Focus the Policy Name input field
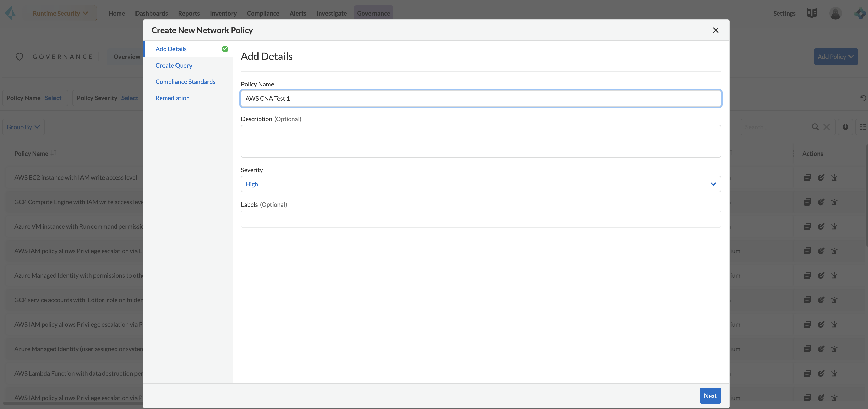This screenshot has height=409, width=868. tap(481, 98)
